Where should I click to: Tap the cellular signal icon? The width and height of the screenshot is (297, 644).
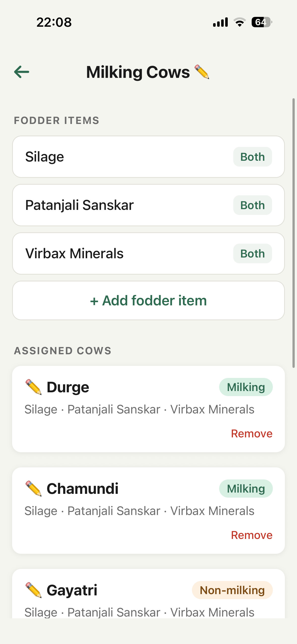tap(220, 22)
